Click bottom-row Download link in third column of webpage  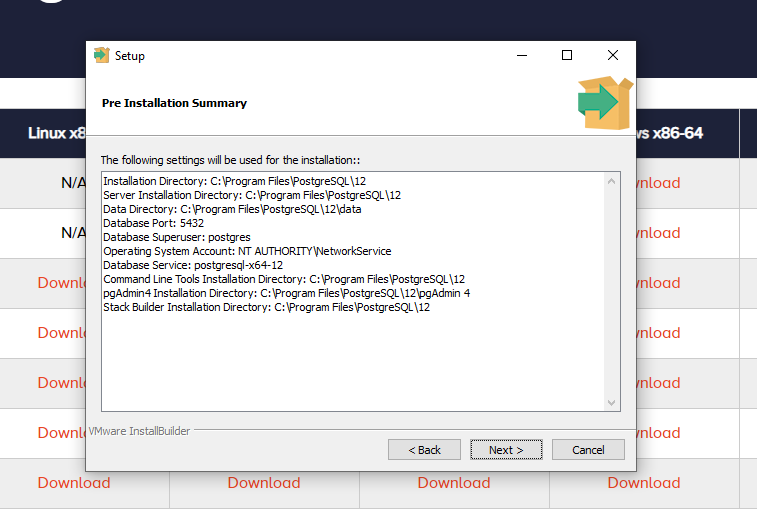point(454,483)
